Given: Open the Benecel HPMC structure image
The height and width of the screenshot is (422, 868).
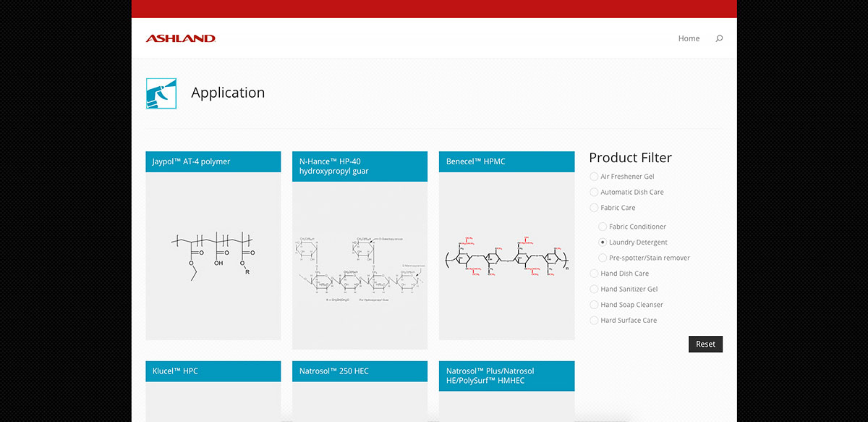Looking at the screenshot, I should 506,257.
